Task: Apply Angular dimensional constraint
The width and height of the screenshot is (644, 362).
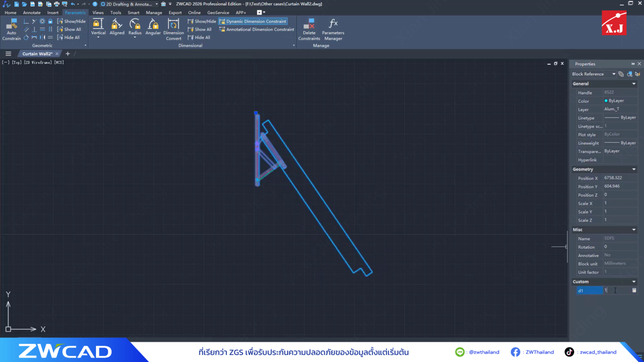Action: pos(153,27)
